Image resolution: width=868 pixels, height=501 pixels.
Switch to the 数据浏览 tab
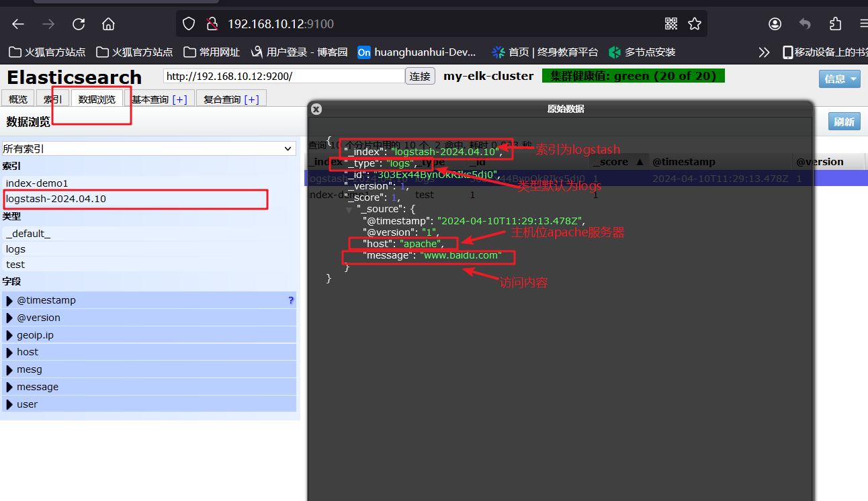coord(97,99)
